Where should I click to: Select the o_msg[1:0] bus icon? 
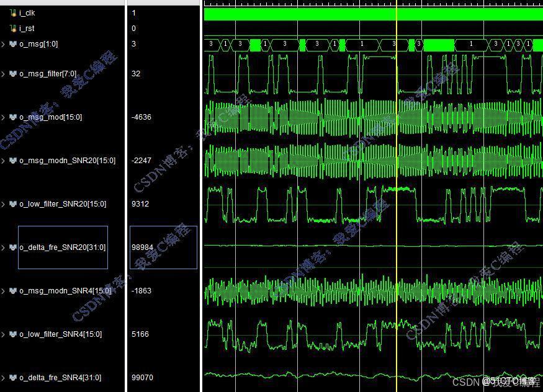coord(13,44)
